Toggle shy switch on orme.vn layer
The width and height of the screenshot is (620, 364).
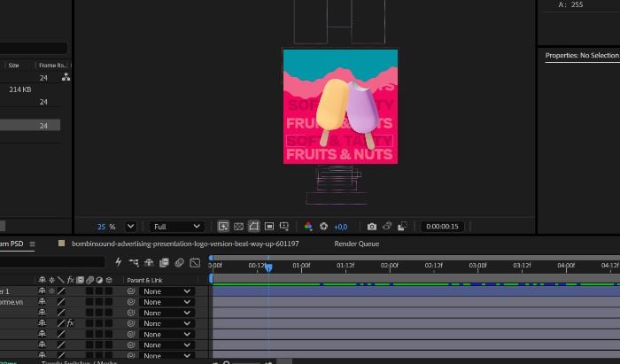(42, 301)
